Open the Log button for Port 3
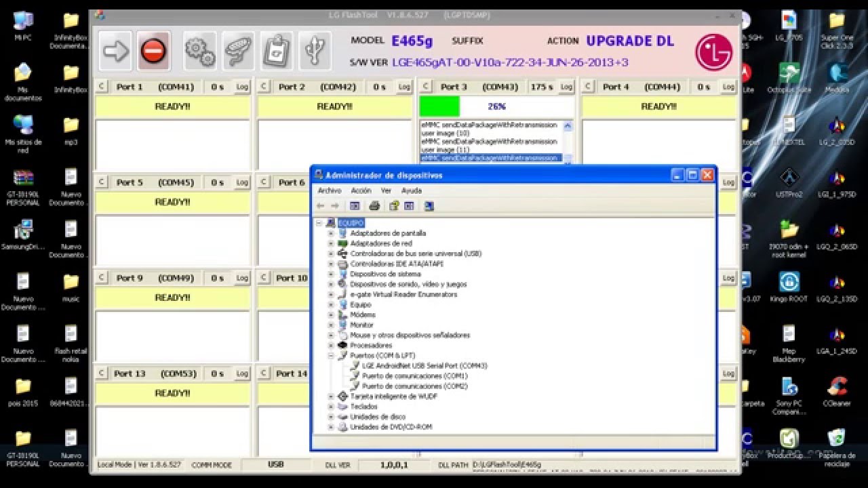The height and width of the screenshot is (488, 868). (x=566, y=87)
